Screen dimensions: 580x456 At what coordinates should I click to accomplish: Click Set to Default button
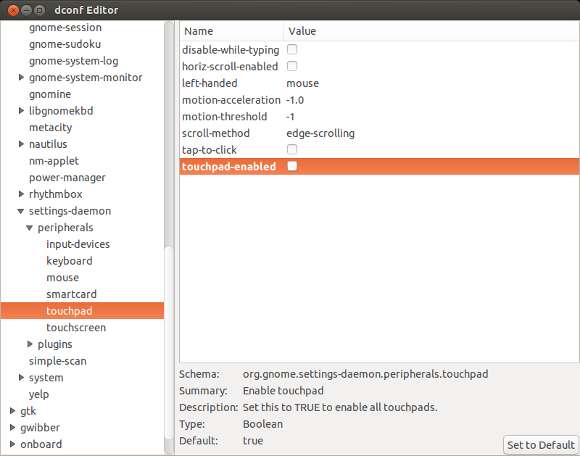click(541, 445)
